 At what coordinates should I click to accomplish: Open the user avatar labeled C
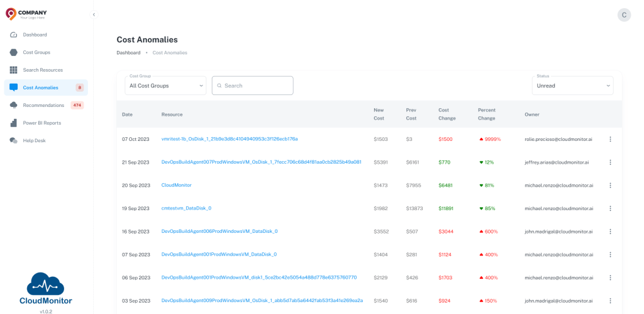[x=624, y=15]
